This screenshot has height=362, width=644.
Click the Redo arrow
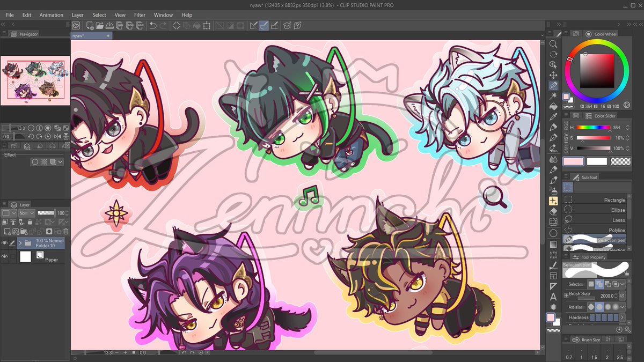coord(163,25)
